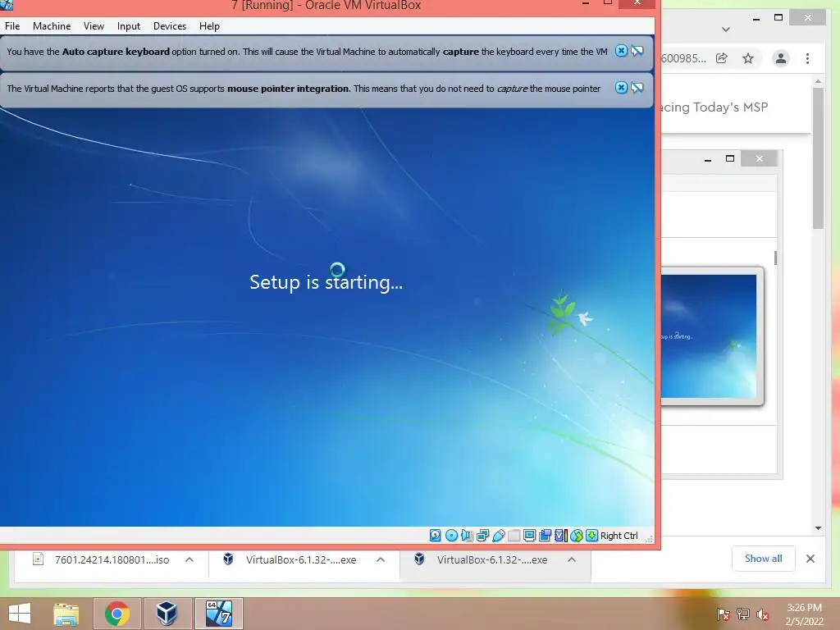840x630 pixels.
Task: Dismiss the mouse pointer integration notification
Action: coord(621,88)
